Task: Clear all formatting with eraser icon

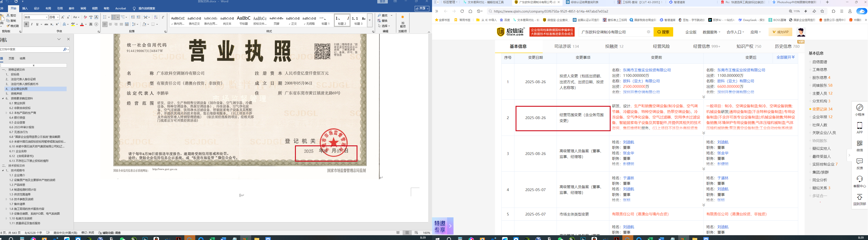Action: [x=85, y=17]
